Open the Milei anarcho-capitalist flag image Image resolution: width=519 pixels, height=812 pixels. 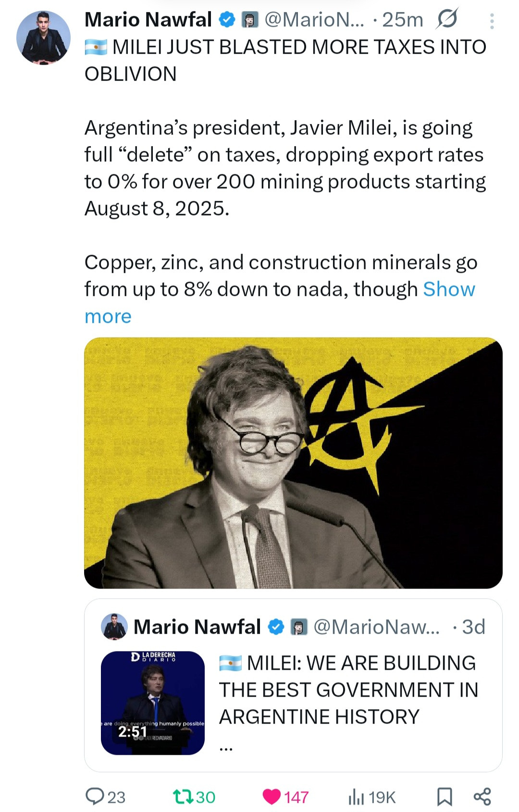tap(293, 463)
